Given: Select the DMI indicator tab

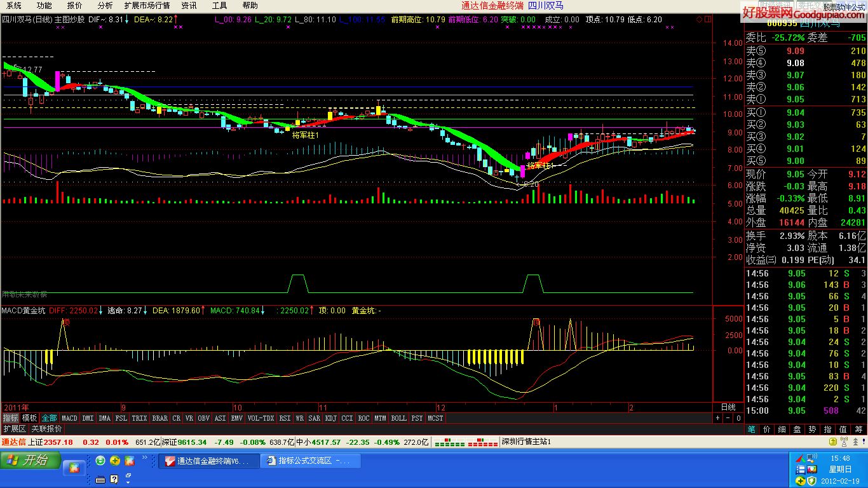Looking at the screenshot, I should [88, 418].
